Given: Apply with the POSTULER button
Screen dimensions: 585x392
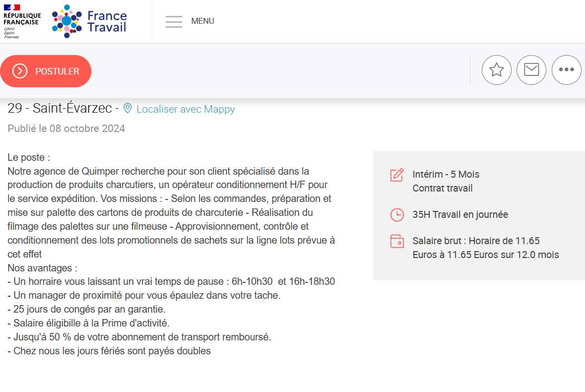Looking at the screenshot, I should [x=46, y=71].
